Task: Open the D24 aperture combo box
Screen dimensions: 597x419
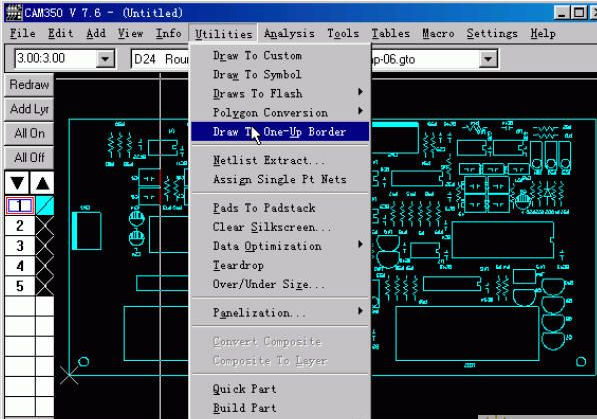Action: [x=160, y=59]
